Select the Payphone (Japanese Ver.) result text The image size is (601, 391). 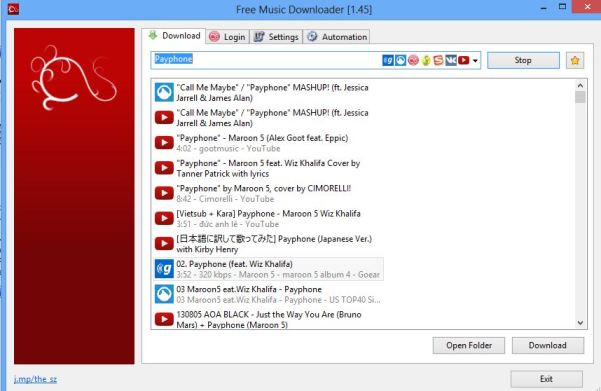pos(274,244)
